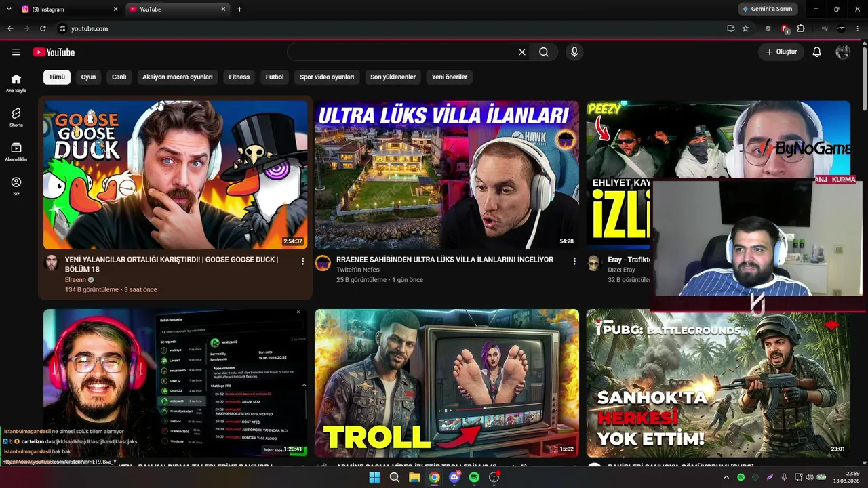Open the TROLL video thumbnail

pos(447,383)
